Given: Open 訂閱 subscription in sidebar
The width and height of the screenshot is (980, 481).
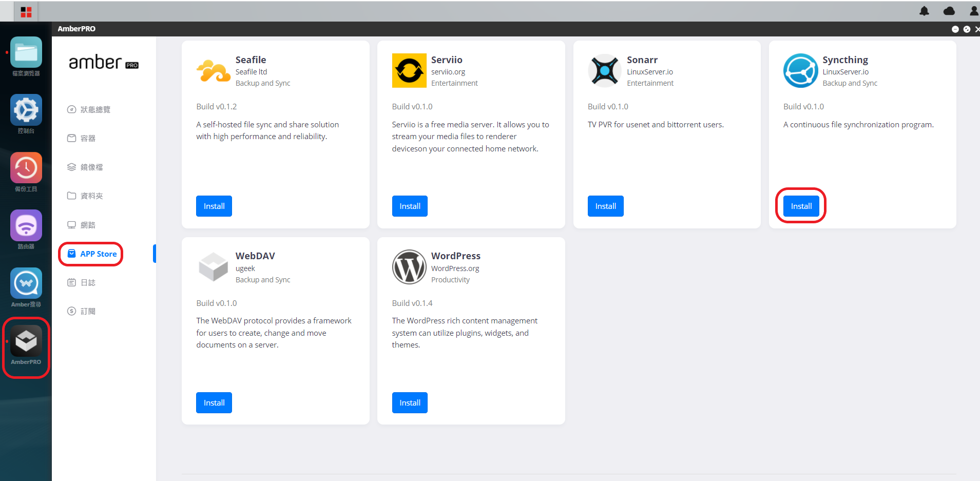Looking at the screenshot, I should tap(82, 311).
